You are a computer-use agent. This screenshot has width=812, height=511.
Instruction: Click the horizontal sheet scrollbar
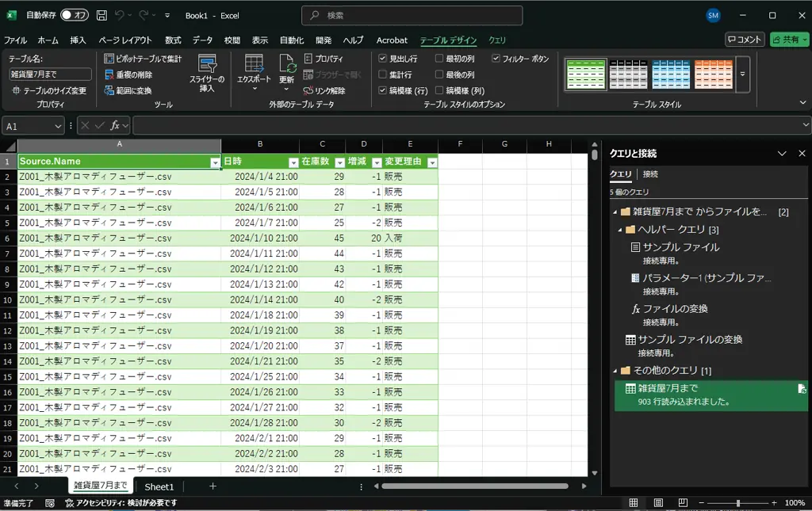point(475,486)
